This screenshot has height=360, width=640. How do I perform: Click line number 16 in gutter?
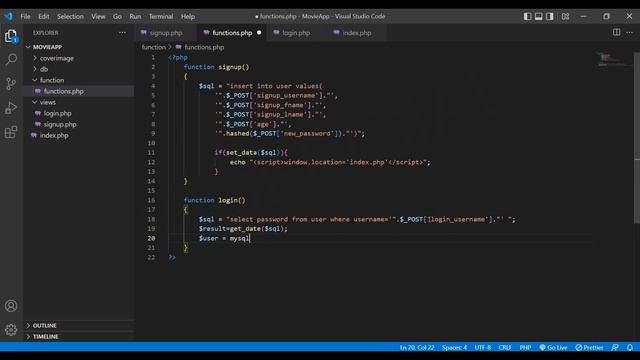point(151,200)
